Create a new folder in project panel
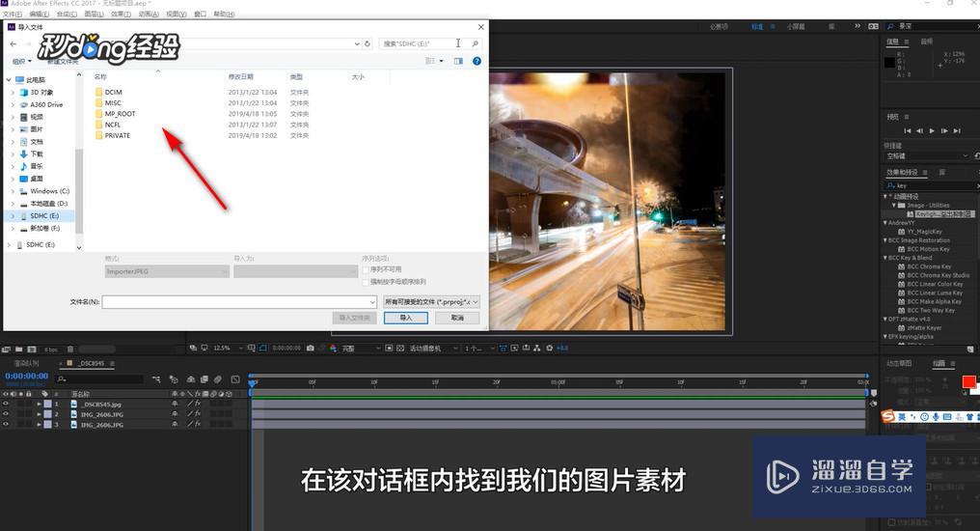Screen dimensions: 980x531 click(18, 349)
